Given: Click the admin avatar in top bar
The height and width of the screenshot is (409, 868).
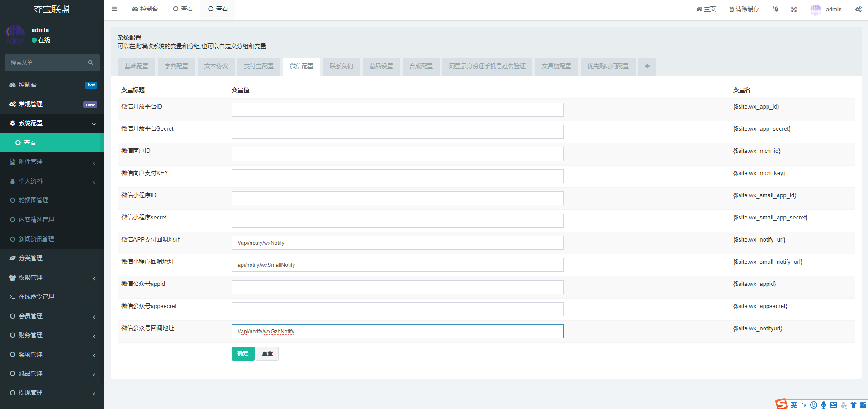Looking at the screenshot, I should click(816, 10).
